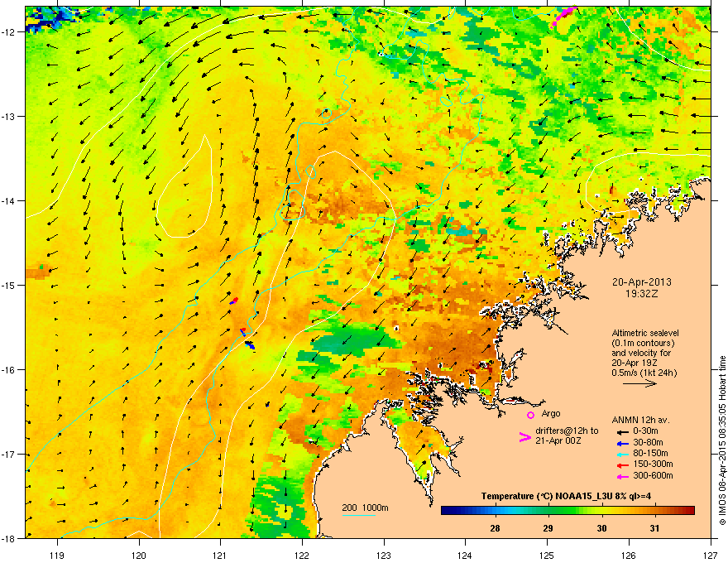
Task: Click the black 0-30m legend arrow
Action: pos(622,431)
